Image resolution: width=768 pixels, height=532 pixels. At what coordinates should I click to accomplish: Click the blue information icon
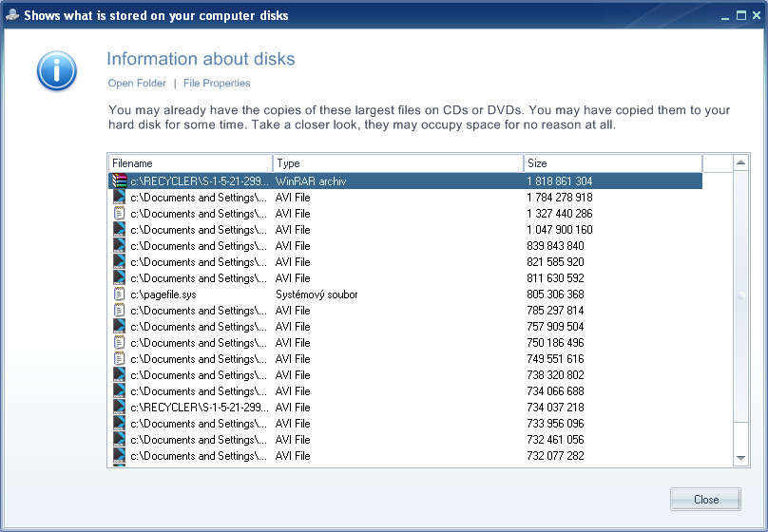click(57, 71)
